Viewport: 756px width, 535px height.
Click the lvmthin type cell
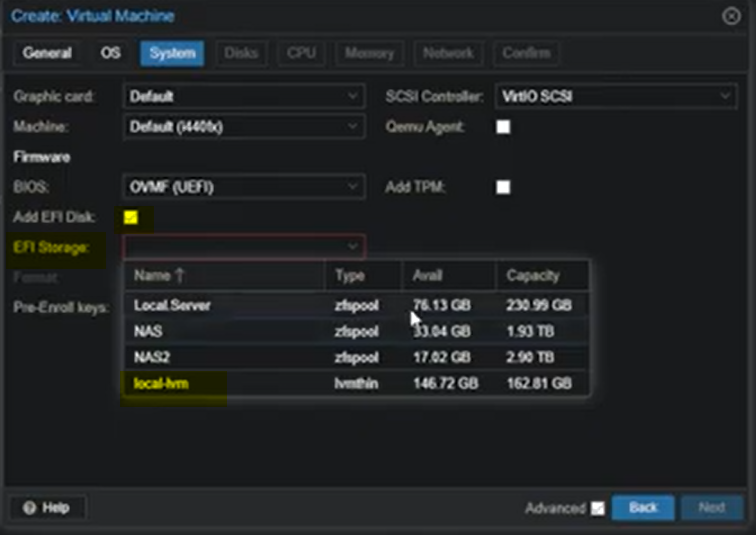coord(356,383)
